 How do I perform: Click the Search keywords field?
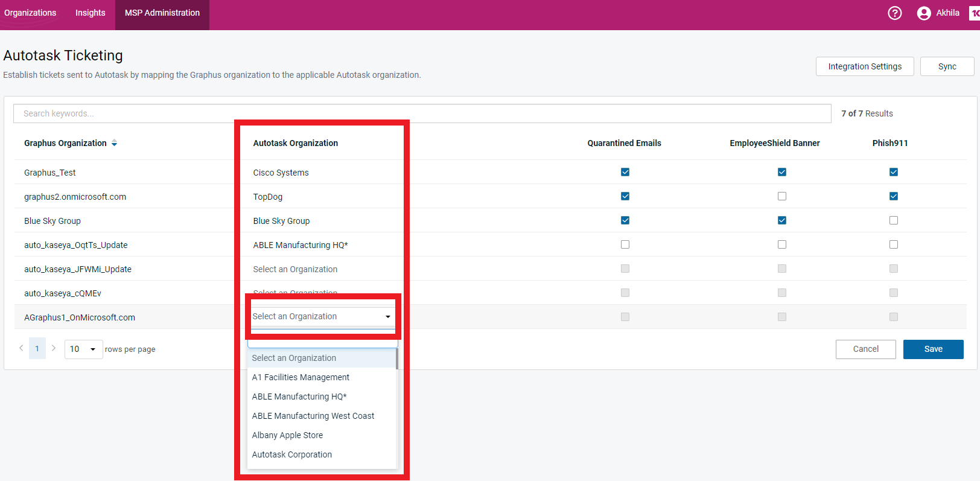422,113
